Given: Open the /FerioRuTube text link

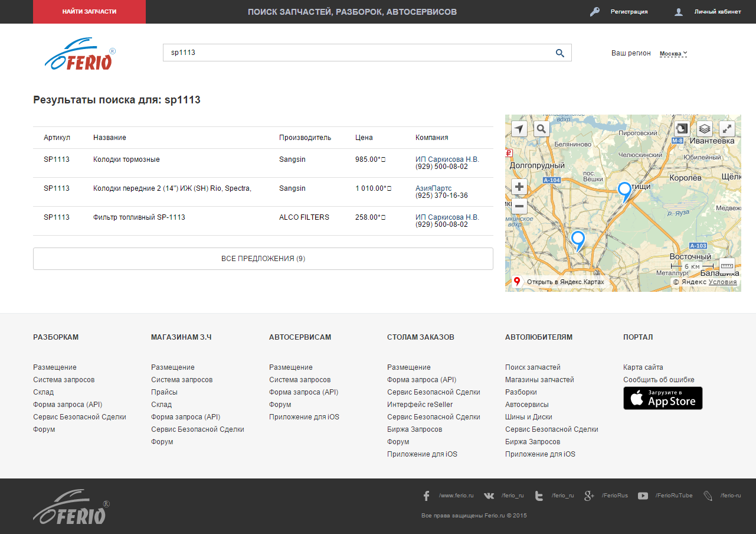Looking at the screenshot, I should point(674,496).
